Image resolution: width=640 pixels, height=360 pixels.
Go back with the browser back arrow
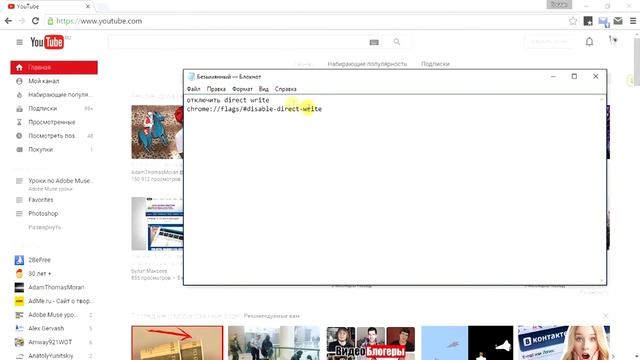click(x=8, y=21)
